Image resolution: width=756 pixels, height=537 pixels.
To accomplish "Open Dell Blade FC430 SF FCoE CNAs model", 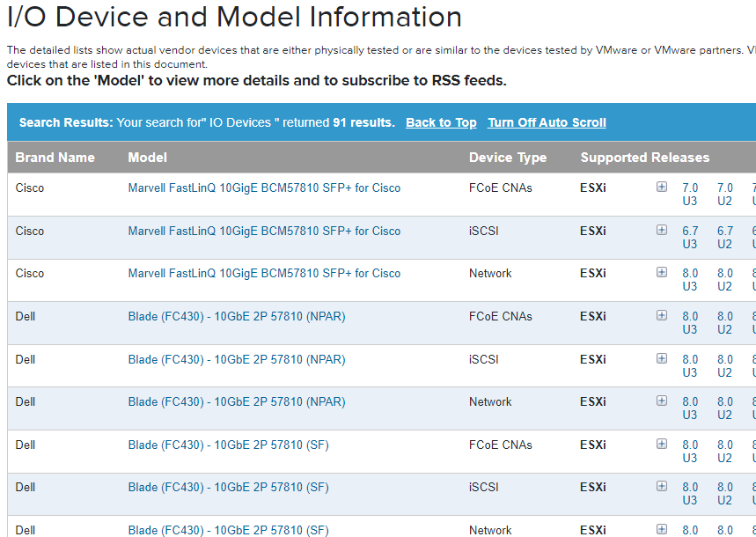I will [x=229, y=445].
